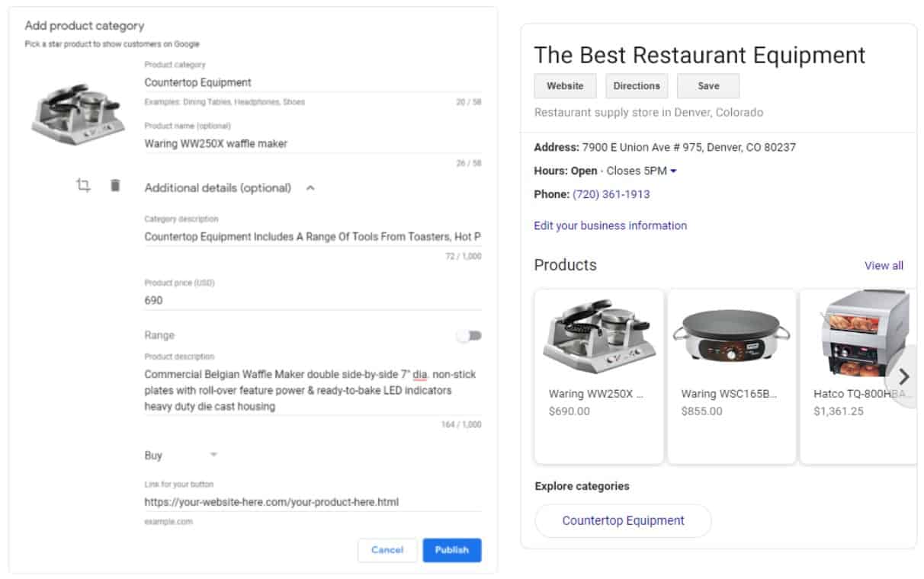The width and height of the screenshot is (924, 579).
Task: Delete the product image with trash icon
Action: tap(115, 185)
